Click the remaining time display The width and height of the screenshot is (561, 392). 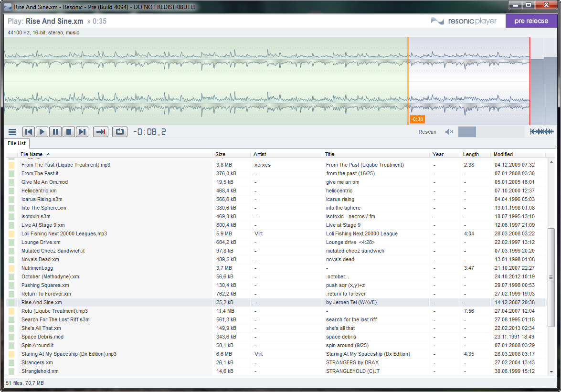point(149,132)
